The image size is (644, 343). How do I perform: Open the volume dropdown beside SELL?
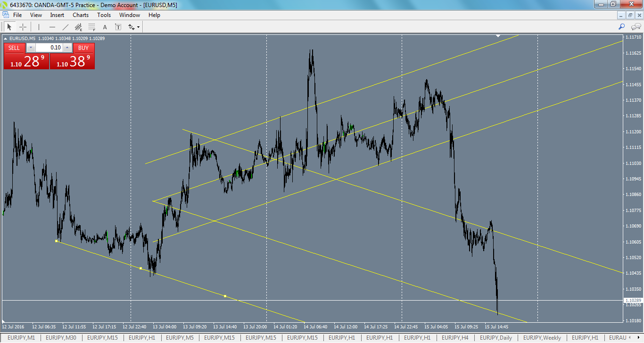pos(31,48)
